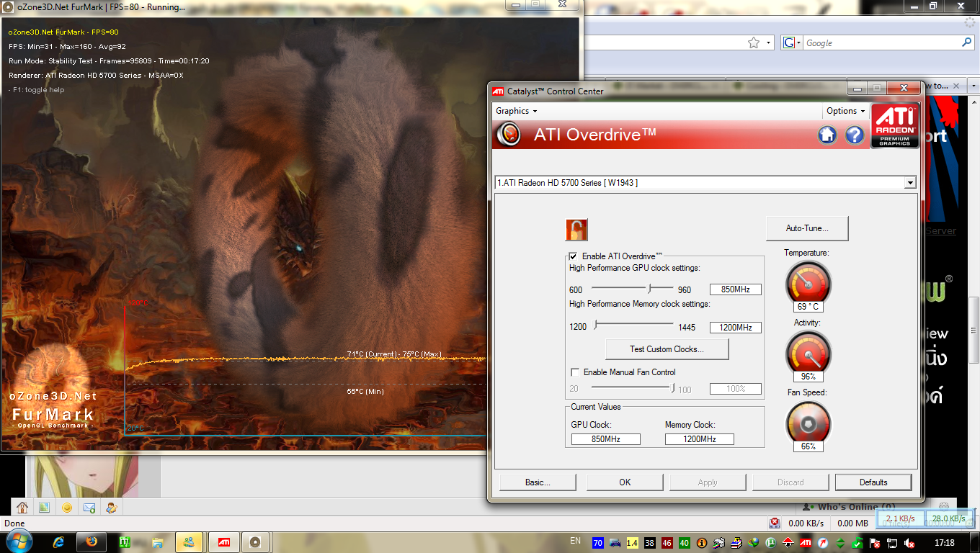Viewport: 980px width, 553px height.
Task: Click the envelope new-mail icon in bottom toolbar
Action: tap(89, 508)
